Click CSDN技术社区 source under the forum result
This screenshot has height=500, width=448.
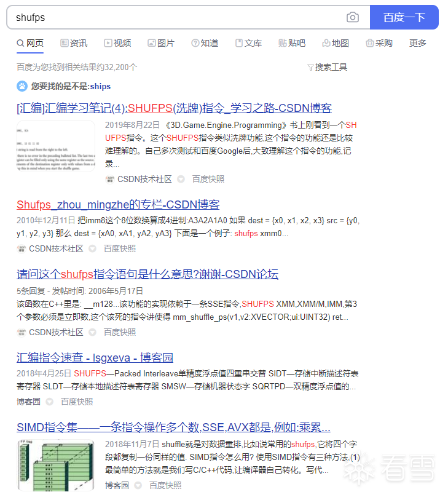(56, 332)
